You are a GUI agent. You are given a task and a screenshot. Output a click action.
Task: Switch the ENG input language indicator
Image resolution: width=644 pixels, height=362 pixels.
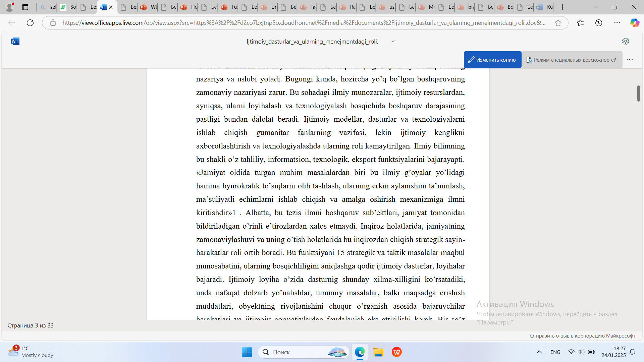(555, 352)
